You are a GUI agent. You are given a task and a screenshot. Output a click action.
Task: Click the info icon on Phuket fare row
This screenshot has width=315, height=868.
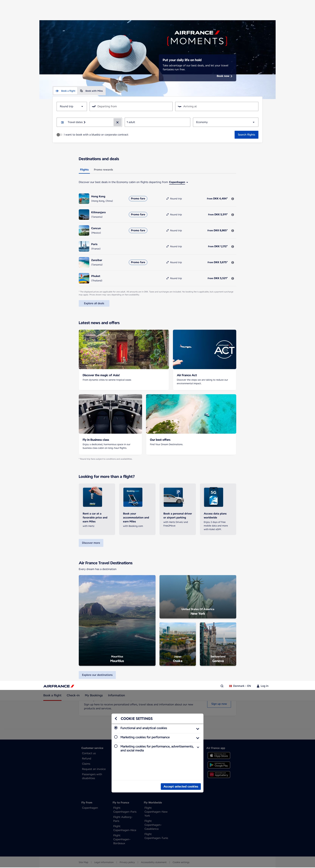(232, 278)
